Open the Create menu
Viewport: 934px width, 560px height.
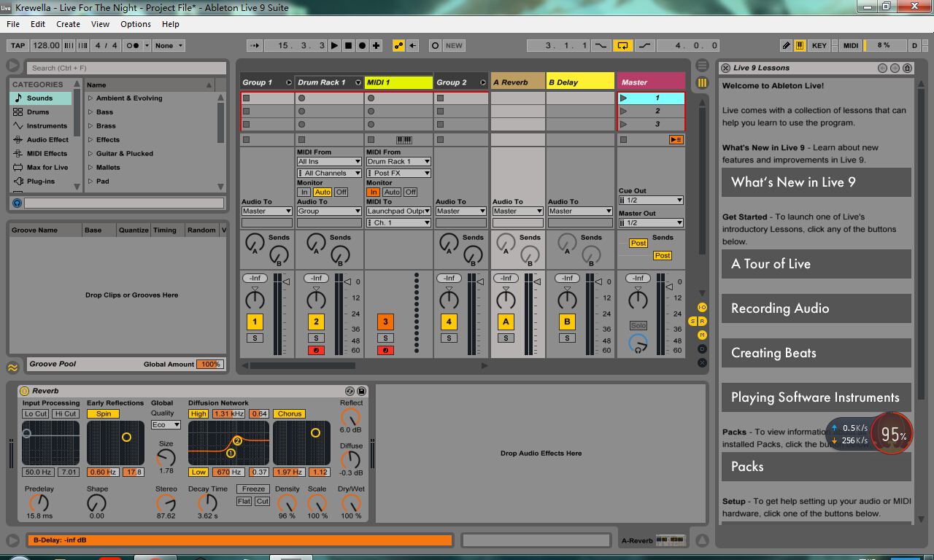(x=68, y=24)
